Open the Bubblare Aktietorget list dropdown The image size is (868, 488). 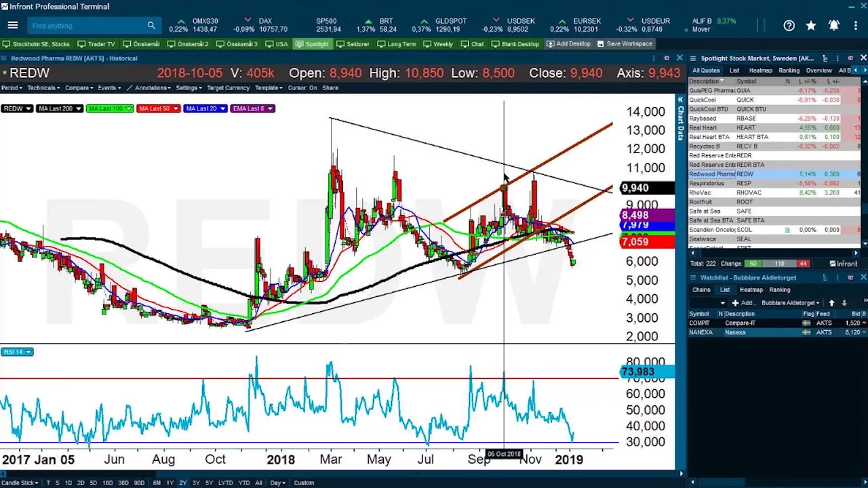pos(790,303)
